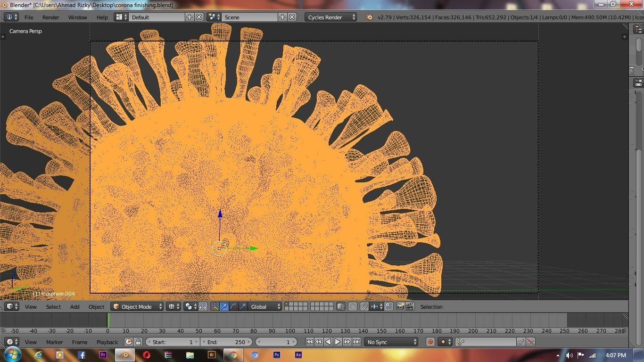Open the viewport Object menu
Screen dimensions: 644x362
tap(97, 306)
